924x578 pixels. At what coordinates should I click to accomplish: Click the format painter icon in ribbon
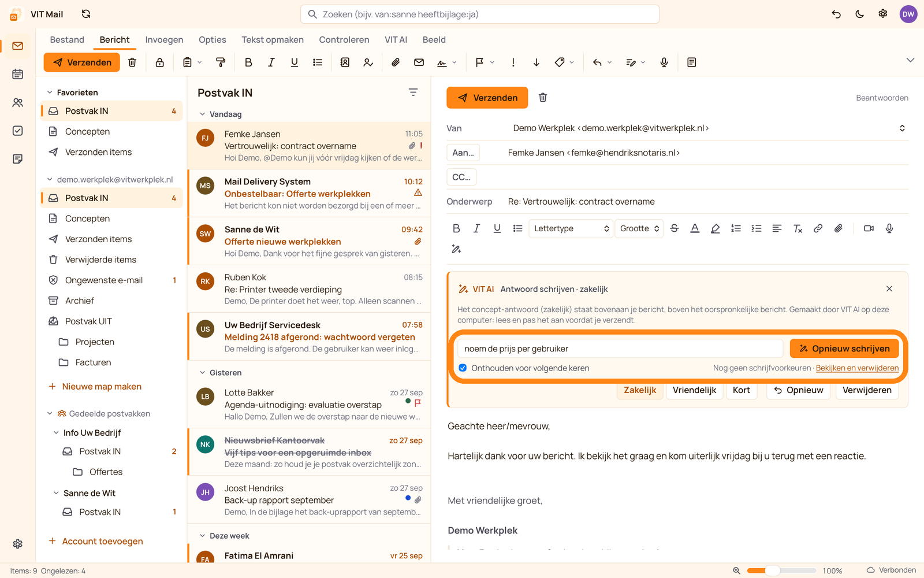click(221, 62)
